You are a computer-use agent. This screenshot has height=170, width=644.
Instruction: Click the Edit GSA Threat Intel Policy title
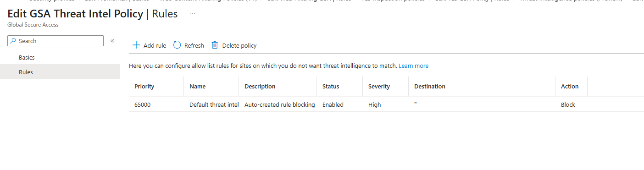pyautogui.click(x=75, y=14)
